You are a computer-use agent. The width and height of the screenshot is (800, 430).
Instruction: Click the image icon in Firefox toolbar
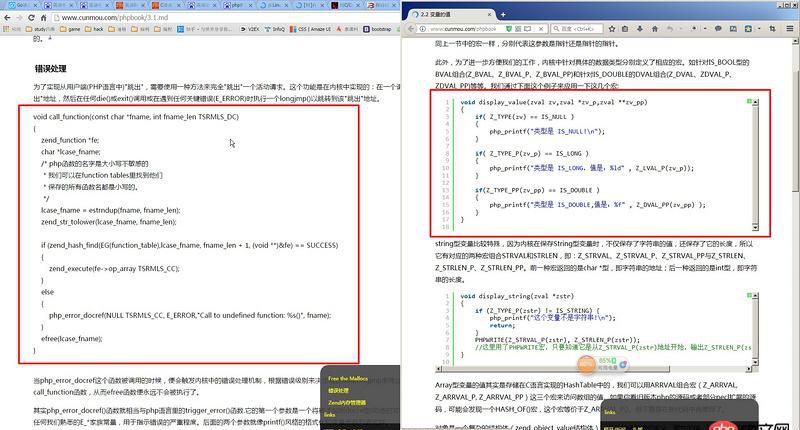point(733,29)
